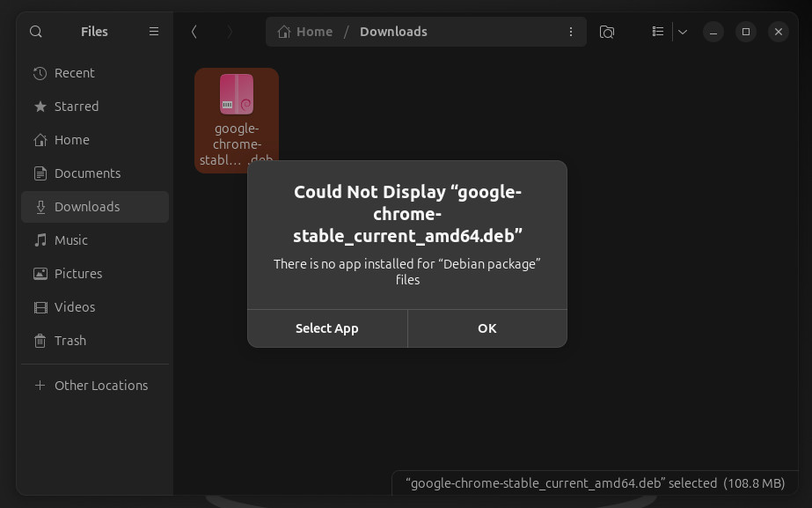This screenshot has height=508, width=812.
Task: Minimize the Files window
Action: [713, 32]
